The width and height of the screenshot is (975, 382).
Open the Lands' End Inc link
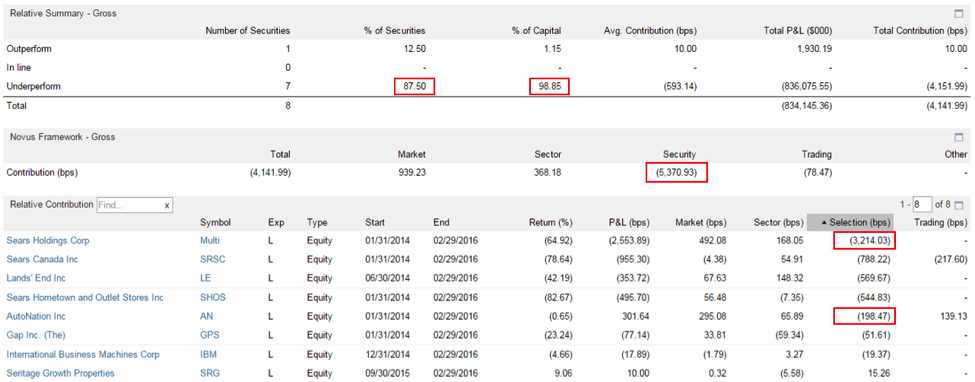(x=35, y=278)
